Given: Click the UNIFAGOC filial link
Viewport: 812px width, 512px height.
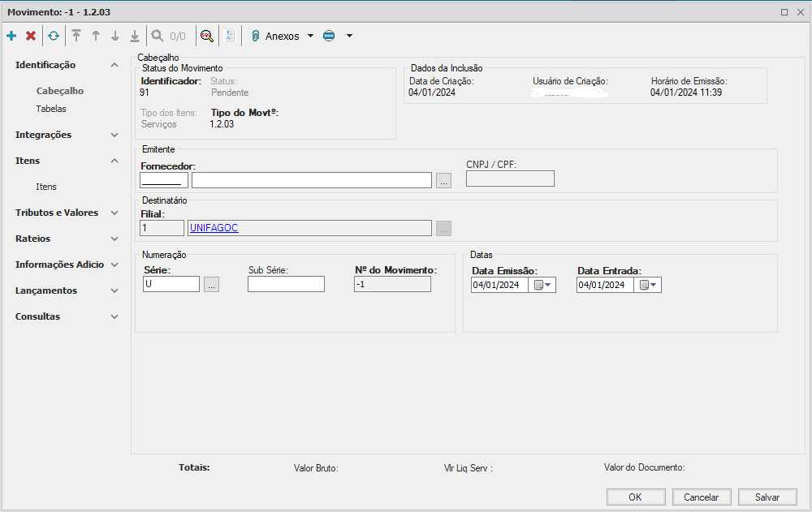Looking at the screenshot, I should coord(214,228).
